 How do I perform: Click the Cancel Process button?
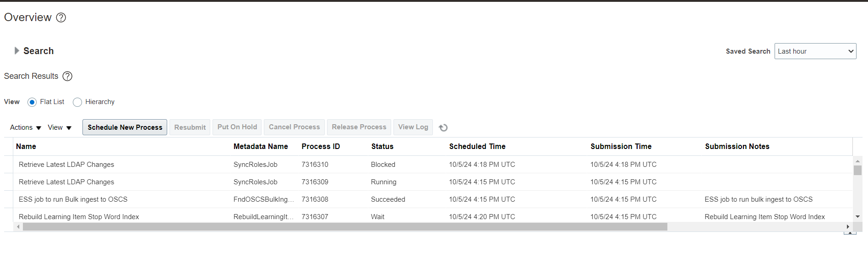294,127
